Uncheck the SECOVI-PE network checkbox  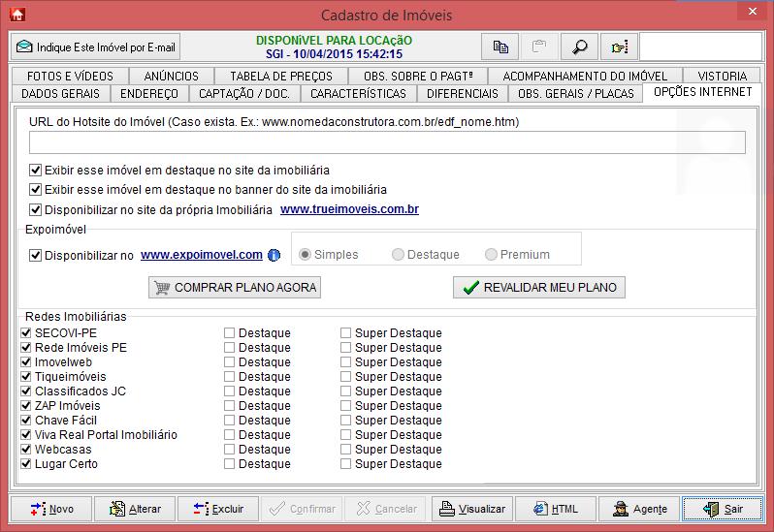click(x=26, y=333)
